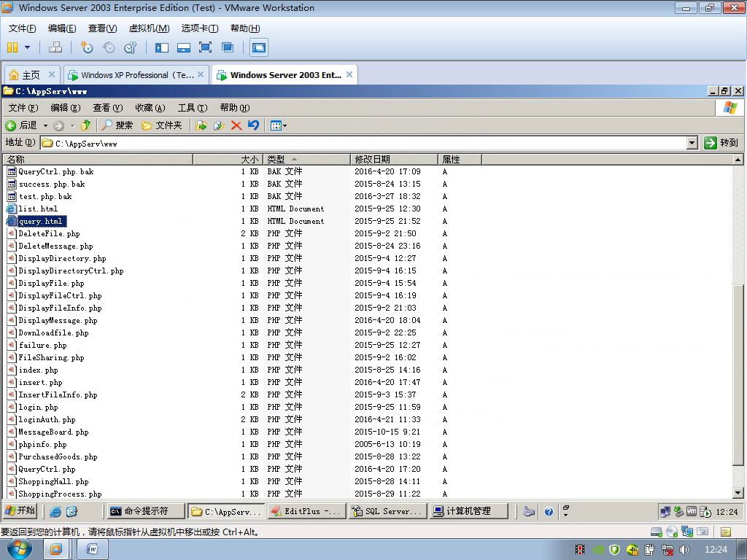This screenshot has width=747, height=560.
Task: Click the 搜索 search button
Action: (117, 125)
